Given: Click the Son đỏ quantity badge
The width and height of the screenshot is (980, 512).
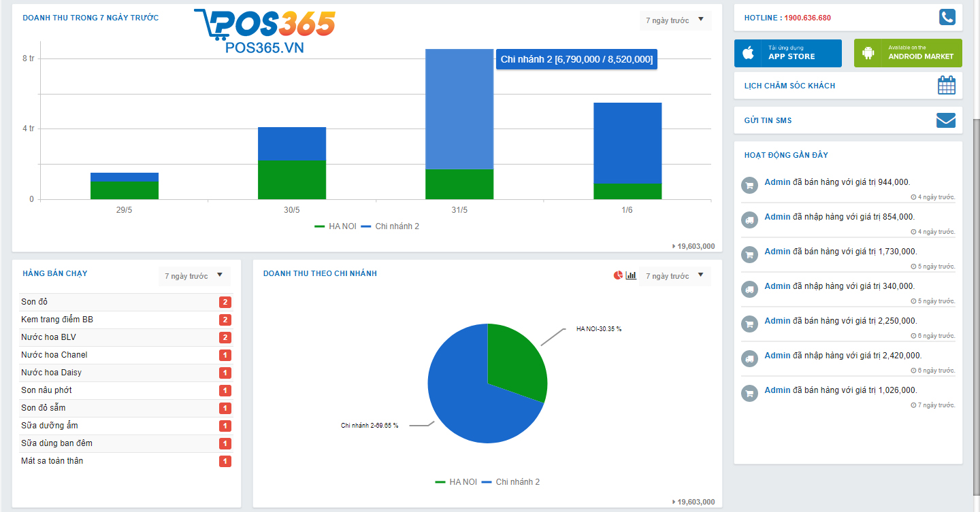Looking at the screenshot, I should pos(225,302).
